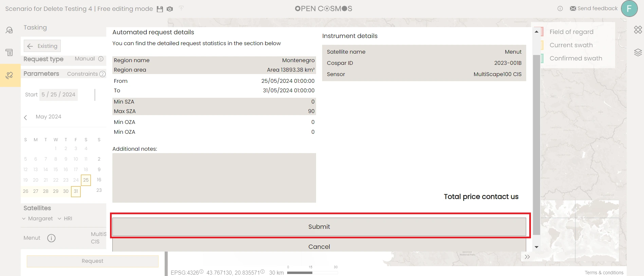Open the user profile avatar F
644x276 pixels.
[629, 8]
